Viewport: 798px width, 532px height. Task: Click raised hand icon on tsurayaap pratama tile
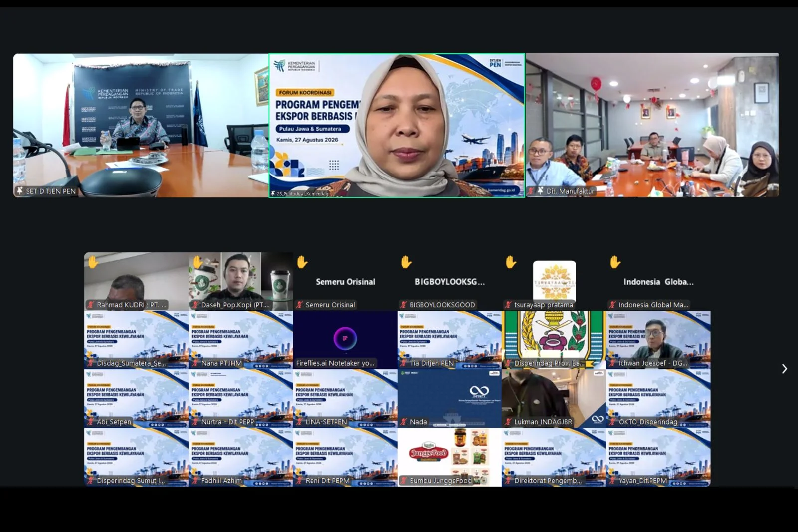(511, 262)
